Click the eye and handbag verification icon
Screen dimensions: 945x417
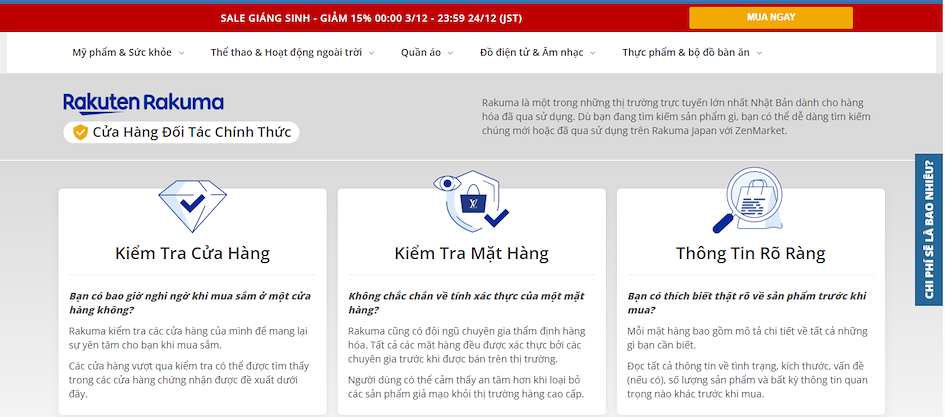[x=471, y=202]
